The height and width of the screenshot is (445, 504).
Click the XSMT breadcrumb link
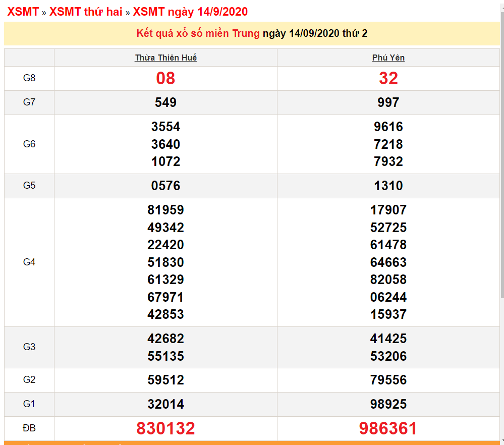[23, 12]
